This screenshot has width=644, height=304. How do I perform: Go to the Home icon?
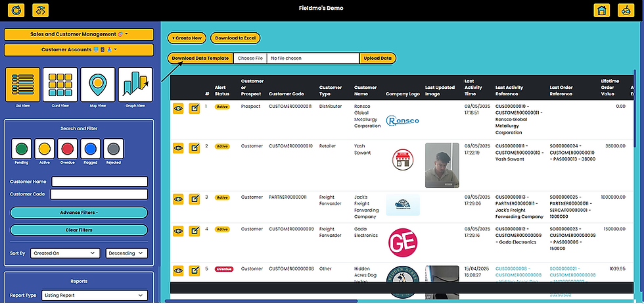(602, 11)
